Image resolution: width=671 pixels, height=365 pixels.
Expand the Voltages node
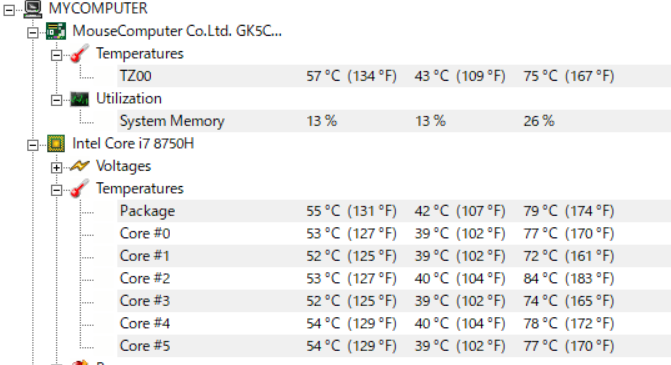[56, 168]
